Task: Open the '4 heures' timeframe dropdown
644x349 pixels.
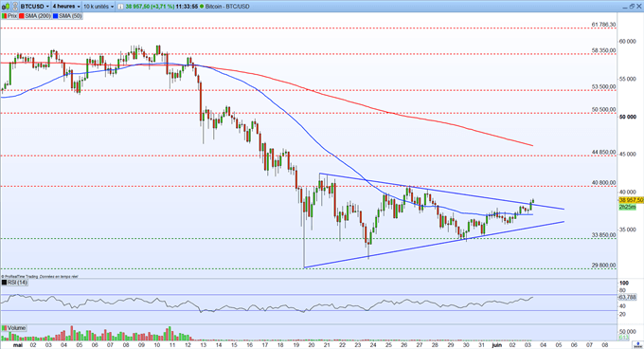Action: [66, 7]
